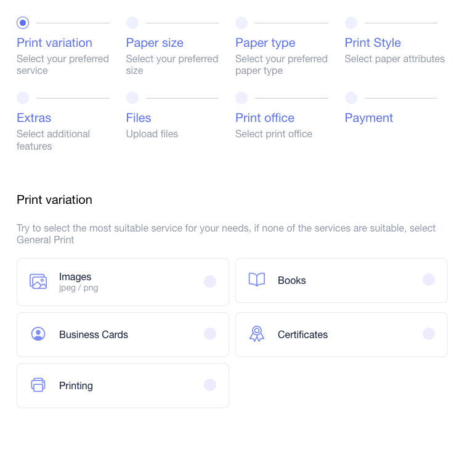
Task: Click the open book icon for Books
Action: tap(256, 280)
